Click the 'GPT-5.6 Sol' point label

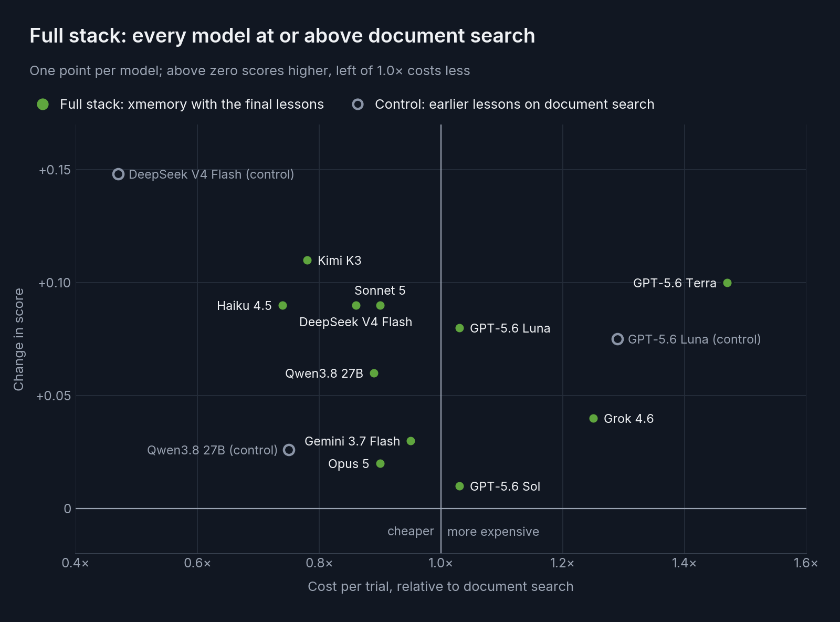pyautogui.click(x=505, y=486)
